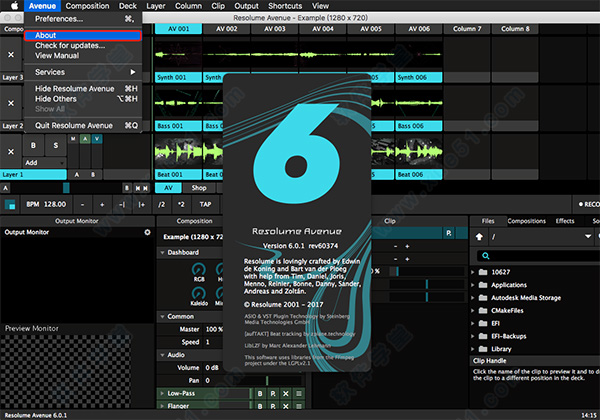Screen dimensions: 600x420
Task: Select About in Avenue menu
Action: pyautogui.click(x=83, y=35)
